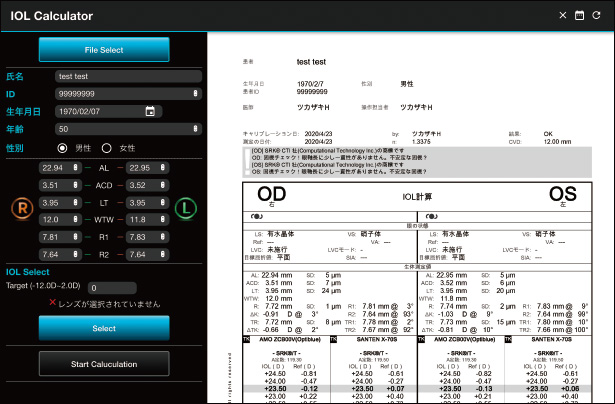Click the IOL Calculator title
Viewport: 615px width, 404px height.
(51, 16)
